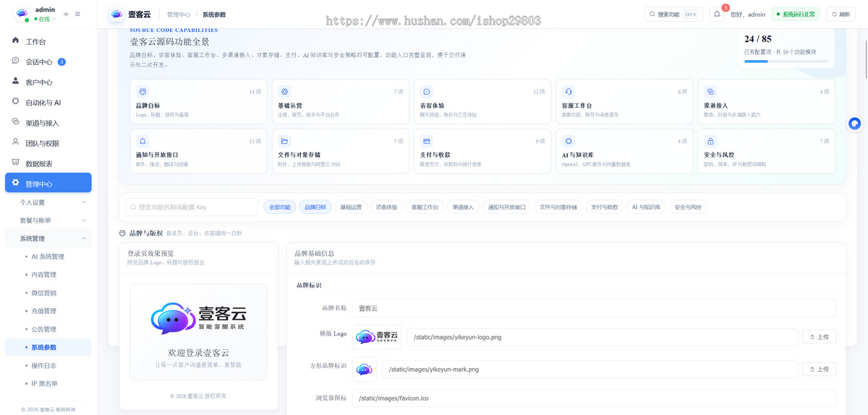This screenshot has width=868, height=415.
Task: Click 管理中心 breadcrumb link
Action: pos(178,14)
